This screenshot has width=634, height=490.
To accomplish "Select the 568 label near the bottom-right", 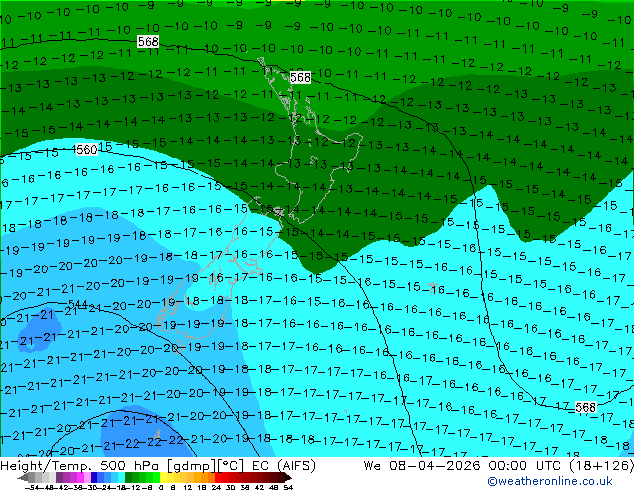I will coord(585,407).
